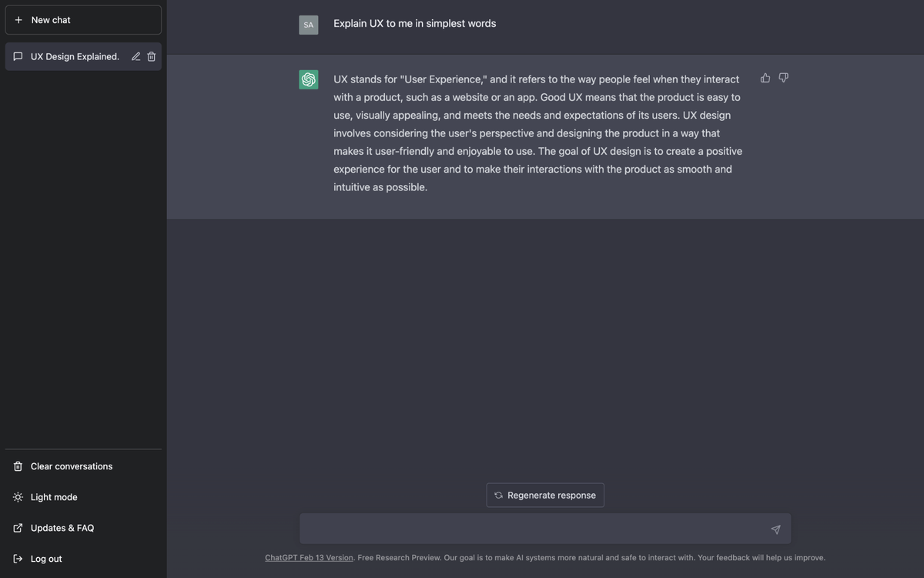Toggle Light mode in sidebar
924x578 pixels.
[x=54, y=497]
